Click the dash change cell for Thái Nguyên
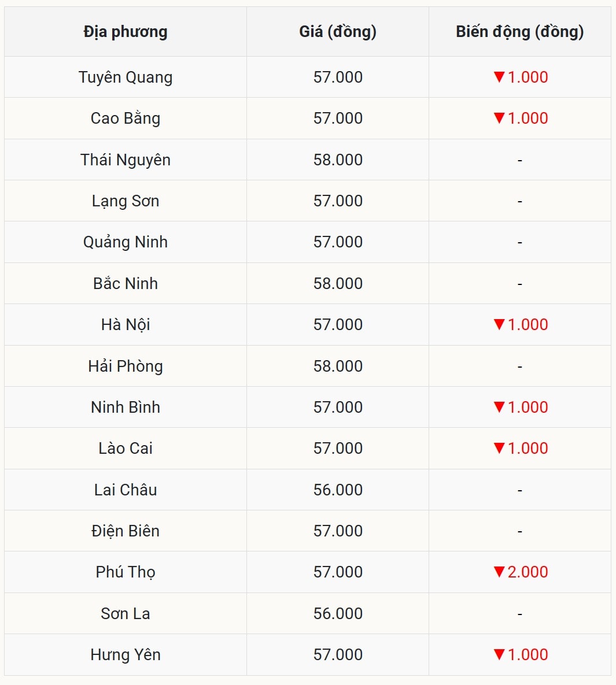 tap(519, 160)
